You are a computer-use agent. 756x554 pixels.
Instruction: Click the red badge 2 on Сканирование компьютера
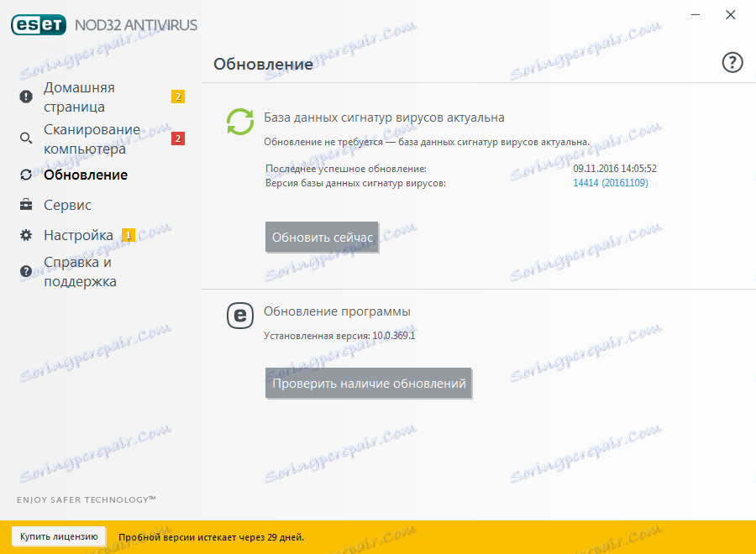[x=178, y=138]
